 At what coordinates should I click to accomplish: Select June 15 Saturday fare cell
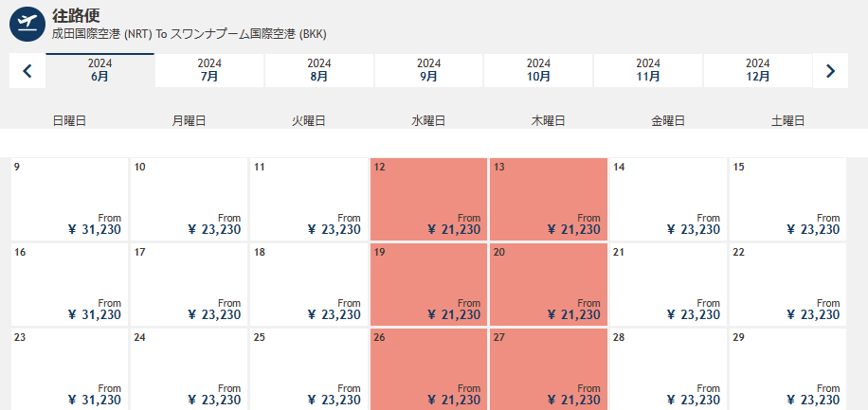(x=787, y=199)
